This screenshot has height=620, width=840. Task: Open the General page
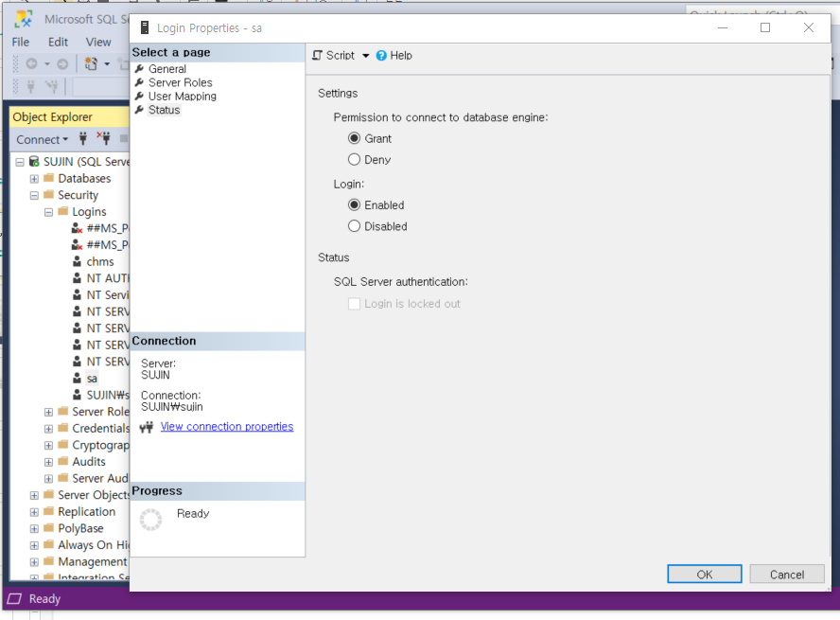click(167, 69)
